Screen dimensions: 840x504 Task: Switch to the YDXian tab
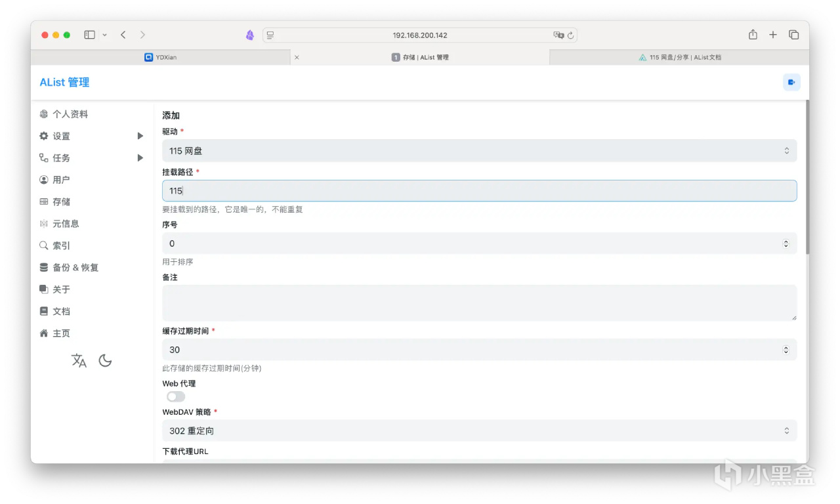point(160,58)
